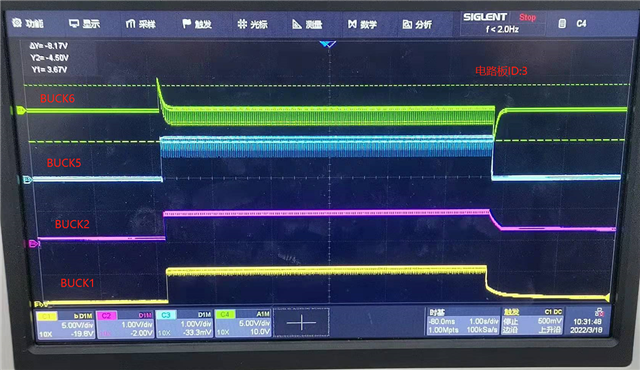Screen dimensions: 640x370
Task: Tap the 500mV trigger level value
Action: (x=550, y=321)
